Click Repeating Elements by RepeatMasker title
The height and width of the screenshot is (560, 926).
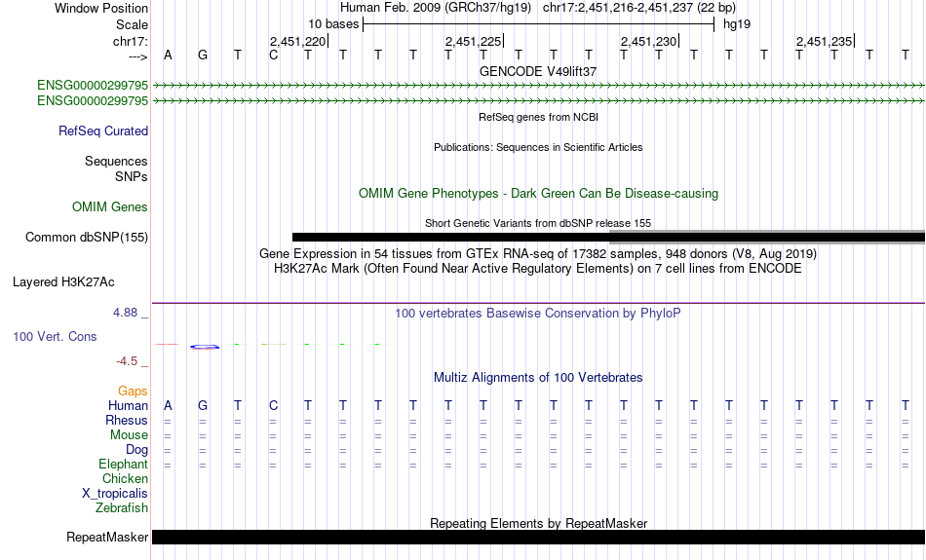coord(538,523)
